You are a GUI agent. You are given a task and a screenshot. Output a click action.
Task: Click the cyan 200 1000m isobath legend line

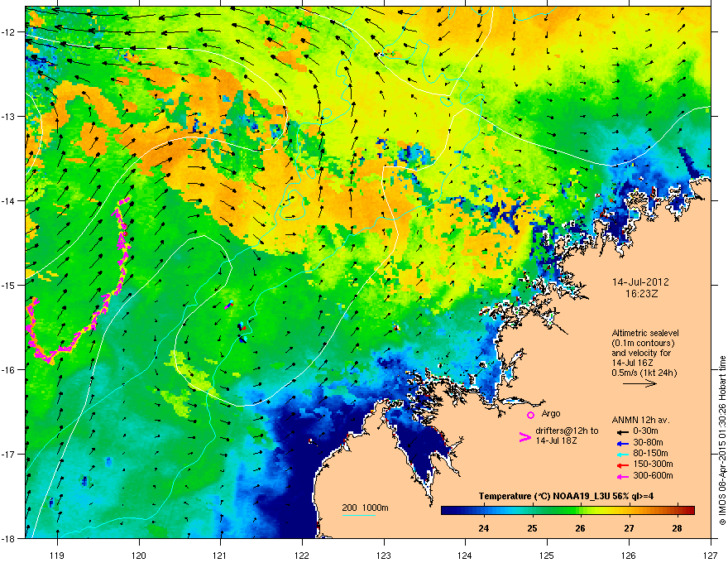click(359, 515)
